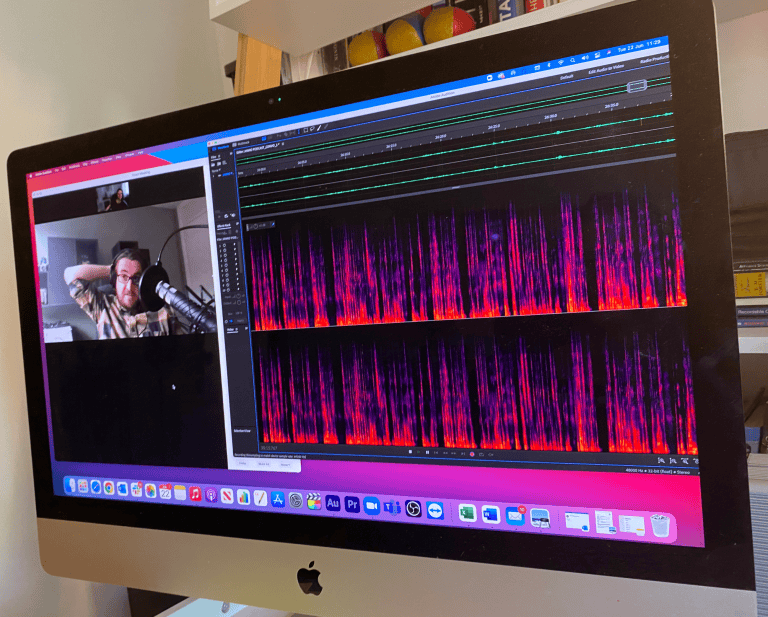Select the Paintbrush Selection tool in Audition

pos(318,128)
